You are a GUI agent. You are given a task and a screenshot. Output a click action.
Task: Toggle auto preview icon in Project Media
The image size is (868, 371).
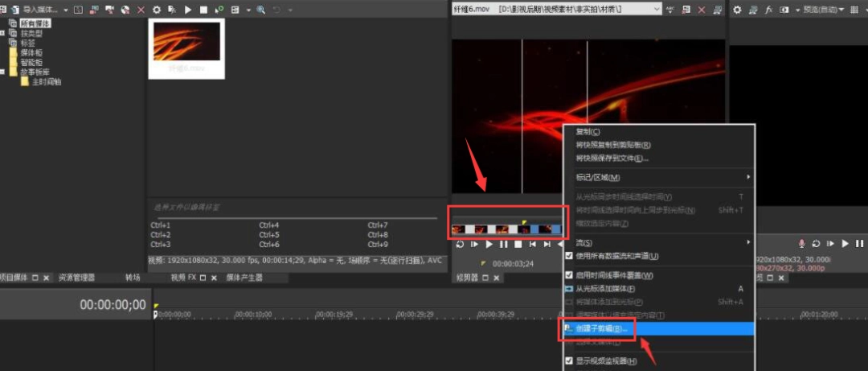(x=219, y=10)
